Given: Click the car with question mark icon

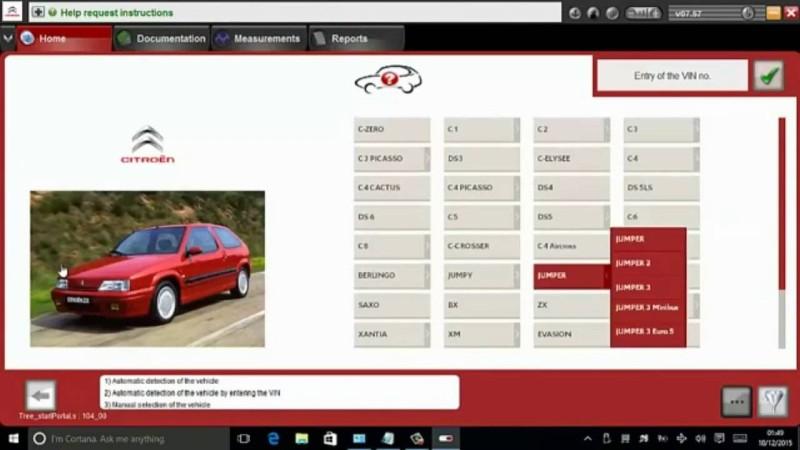Looking at the screenshot, I should 388,79.
